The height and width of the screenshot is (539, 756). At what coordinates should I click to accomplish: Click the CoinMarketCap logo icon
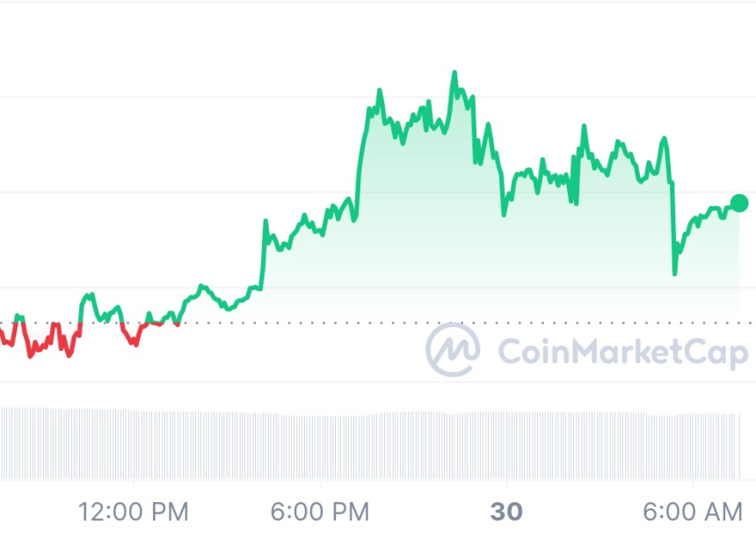tap(453, 349)
